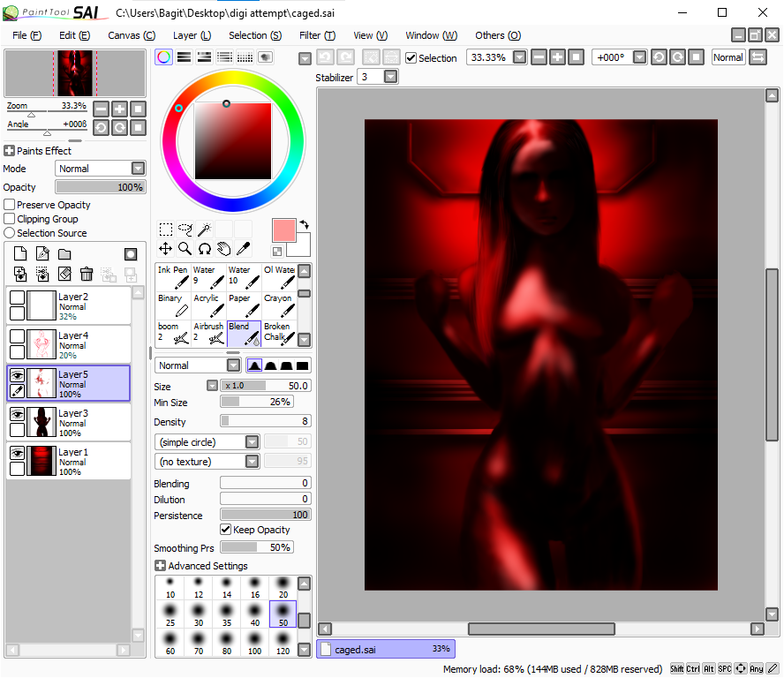784x678 pixels.
Task: Open the File menu
Action: 27,35
